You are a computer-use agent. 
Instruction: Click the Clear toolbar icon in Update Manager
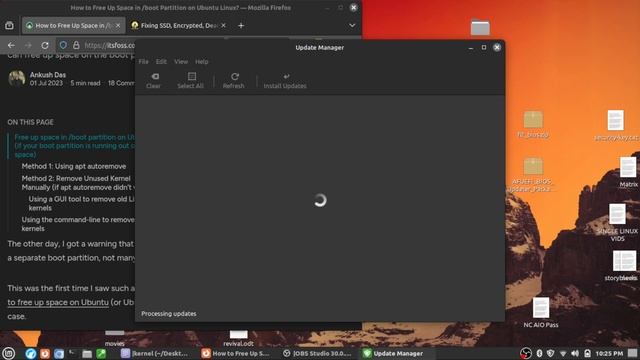tap(154, 80)
